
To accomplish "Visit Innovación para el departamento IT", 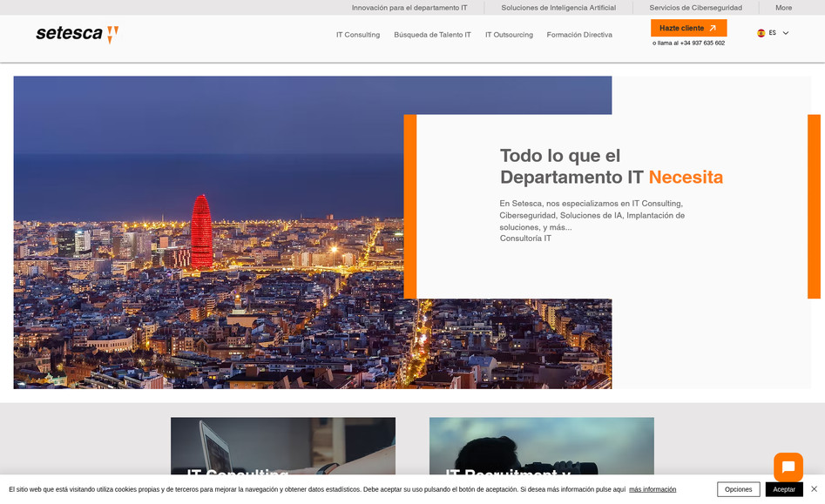I will click(x=409, y=7).
